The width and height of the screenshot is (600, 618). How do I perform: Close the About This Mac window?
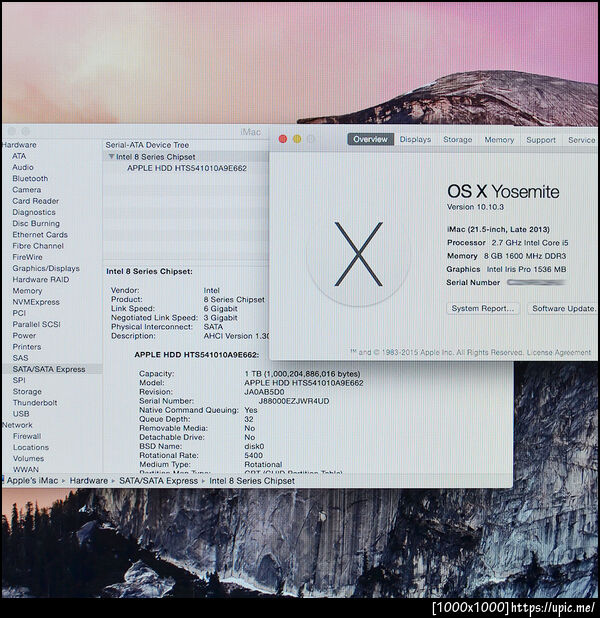(283, 139)
